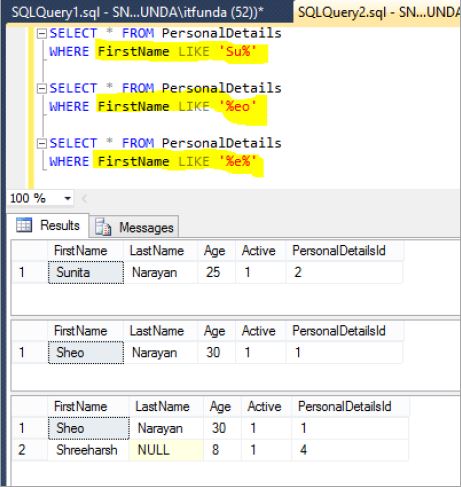
Task: Collapse the first SELECT statement block
Action: tap(42, 34)
